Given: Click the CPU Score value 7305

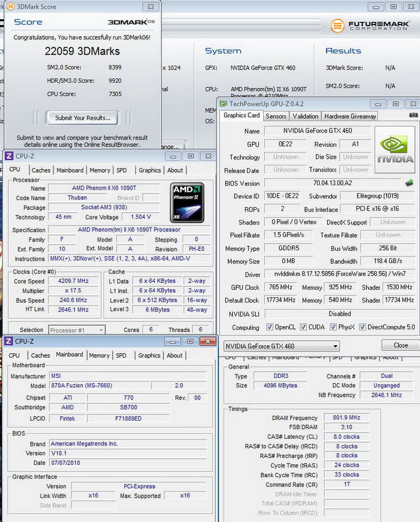Looking at the screenshot, I should point(115,94).
